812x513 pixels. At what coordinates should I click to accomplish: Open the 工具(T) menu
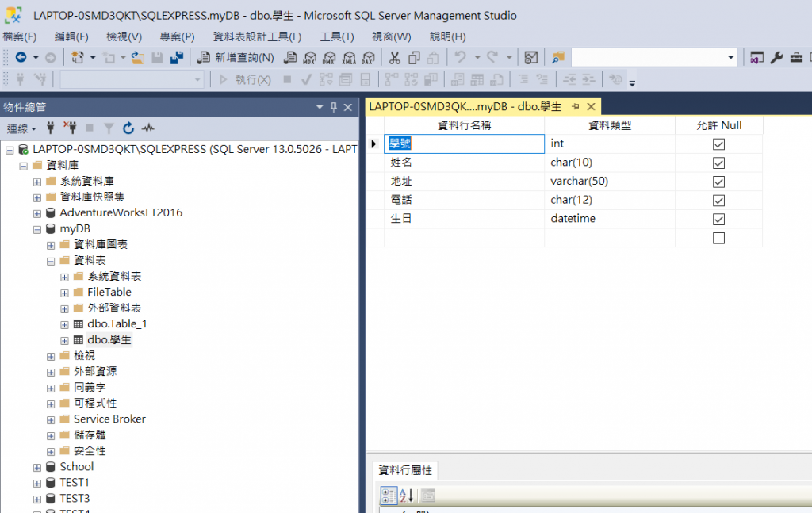coord(336,36)
